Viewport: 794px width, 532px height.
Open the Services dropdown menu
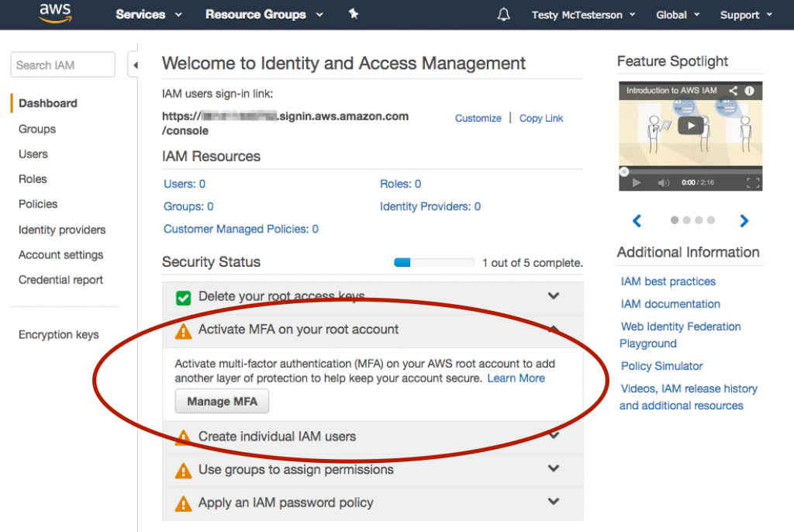tap(148, 14)
